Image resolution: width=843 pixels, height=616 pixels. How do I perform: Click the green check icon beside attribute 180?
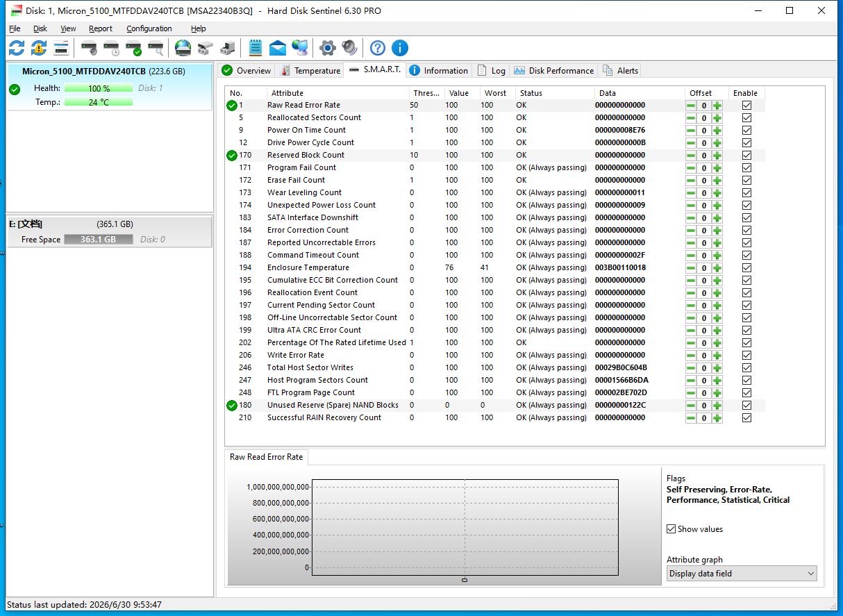tap(232, 406)
